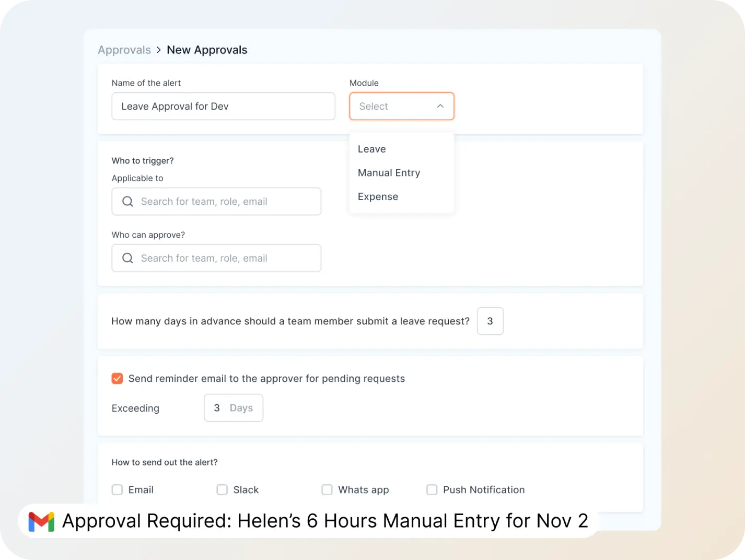
Task: Check the Whats app alert option
Action: [327, 490]
